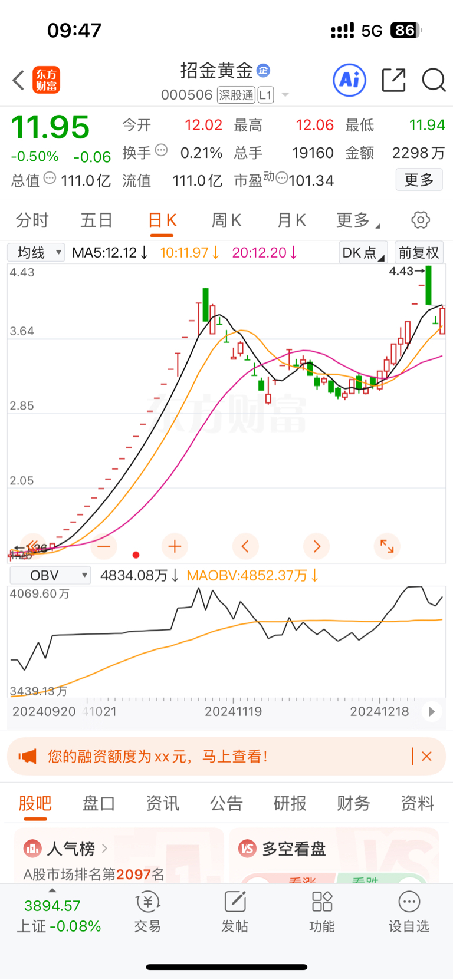Open chart settings gear icon
The image size is (453, 980).
tap(421, 220)
